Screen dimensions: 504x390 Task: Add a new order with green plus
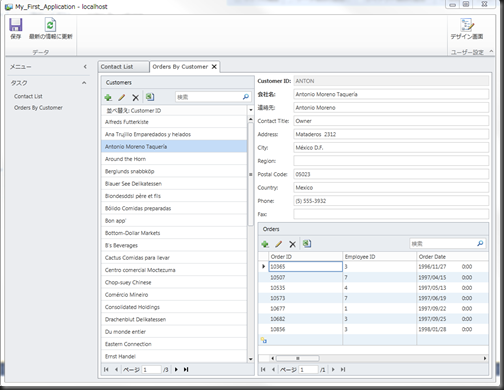[x=265, y=244]
